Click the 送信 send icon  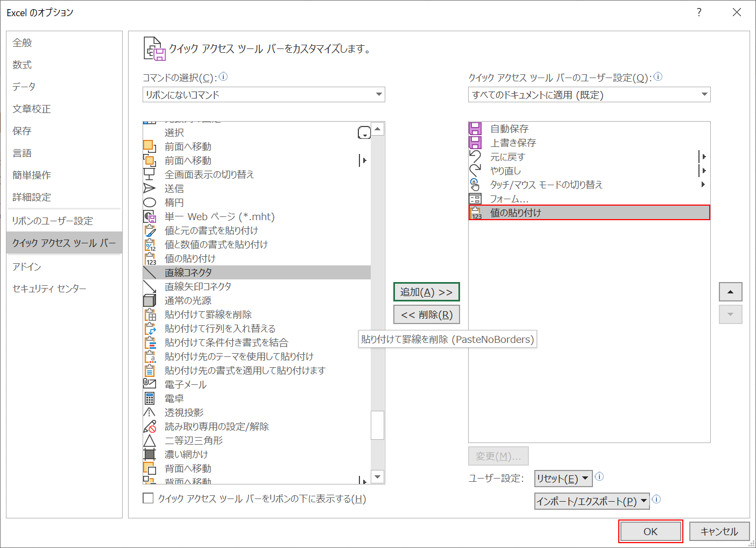150,188
